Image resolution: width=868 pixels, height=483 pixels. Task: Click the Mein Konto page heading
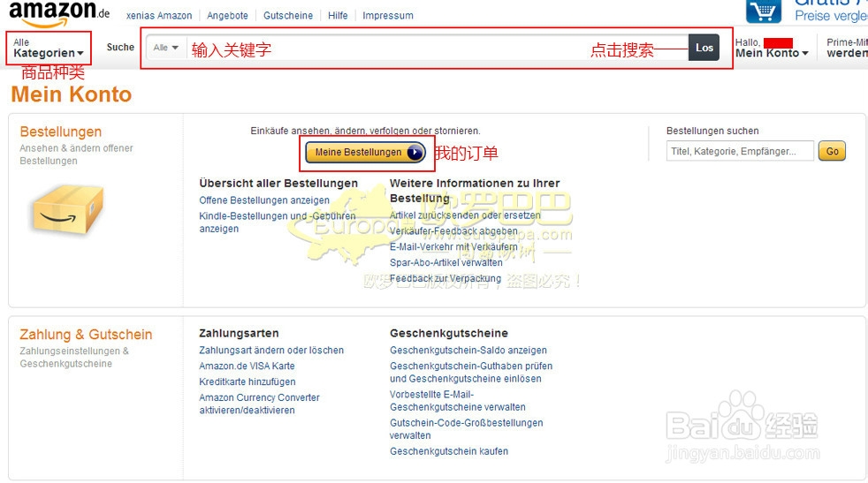click(x=72, y=94)
